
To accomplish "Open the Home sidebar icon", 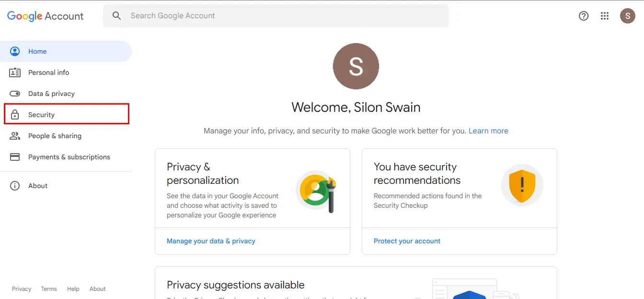I will pos(15,51).
